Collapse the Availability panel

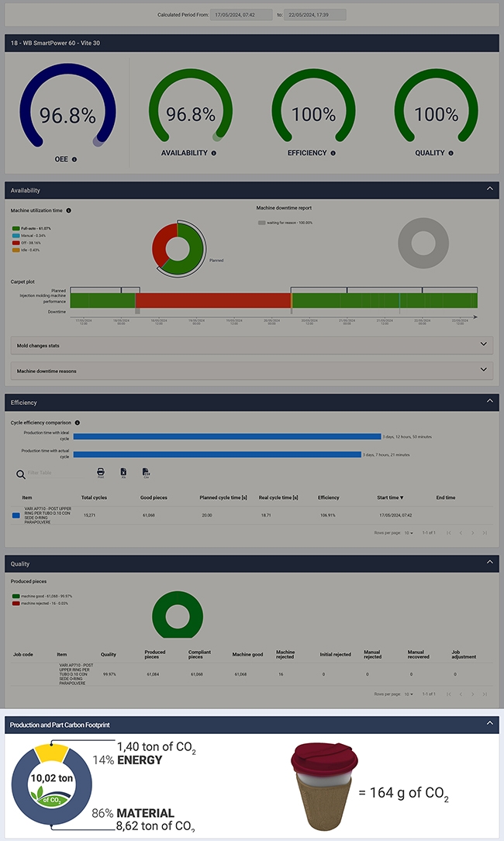tap(488, 189)
